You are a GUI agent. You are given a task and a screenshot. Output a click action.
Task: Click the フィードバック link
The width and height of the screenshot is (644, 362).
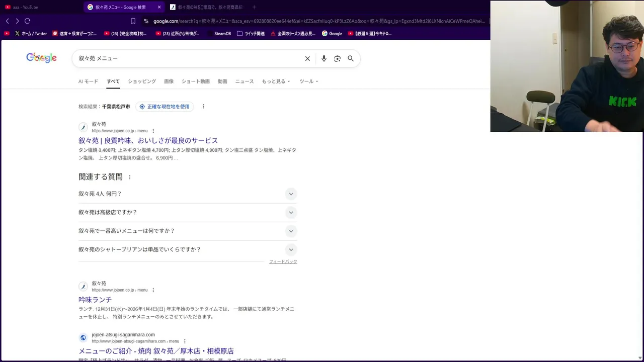[x=283, y=262]
